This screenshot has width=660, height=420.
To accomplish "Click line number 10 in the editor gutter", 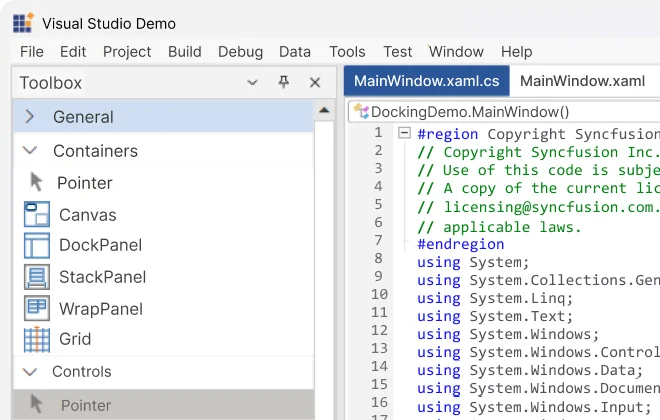I will point(379,294).
